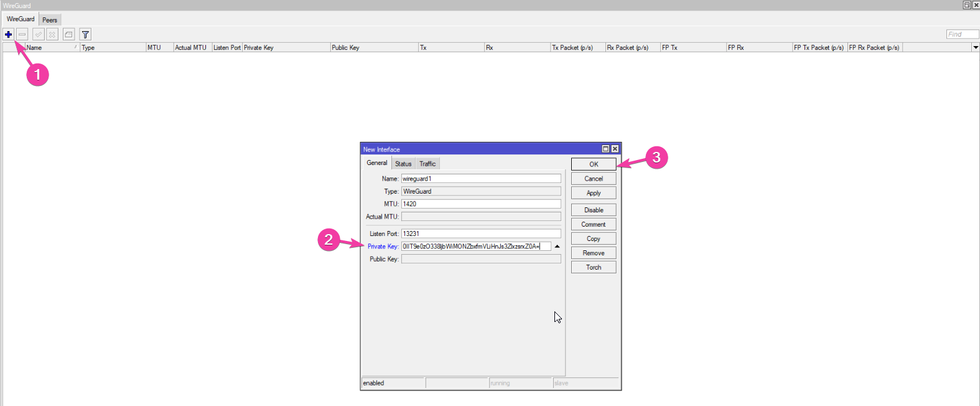
Task: Click the FP Rx column header
Action: 759,47
